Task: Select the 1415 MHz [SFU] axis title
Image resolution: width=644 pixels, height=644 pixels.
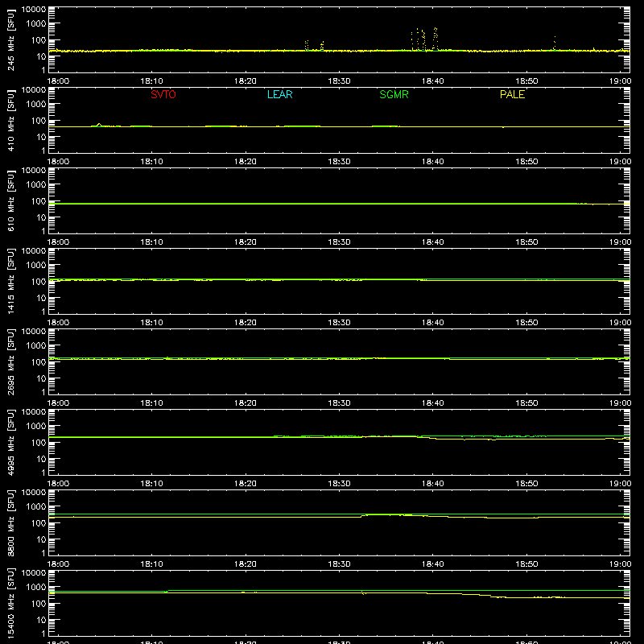Action: pyautogui.click(x=10, y=281)
